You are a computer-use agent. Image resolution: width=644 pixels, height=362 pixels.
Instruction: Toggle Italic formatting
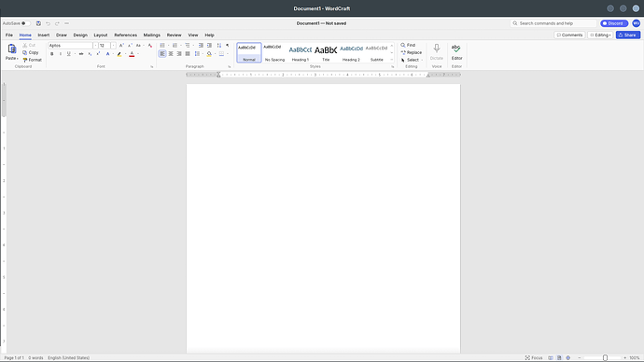[61, 54]
